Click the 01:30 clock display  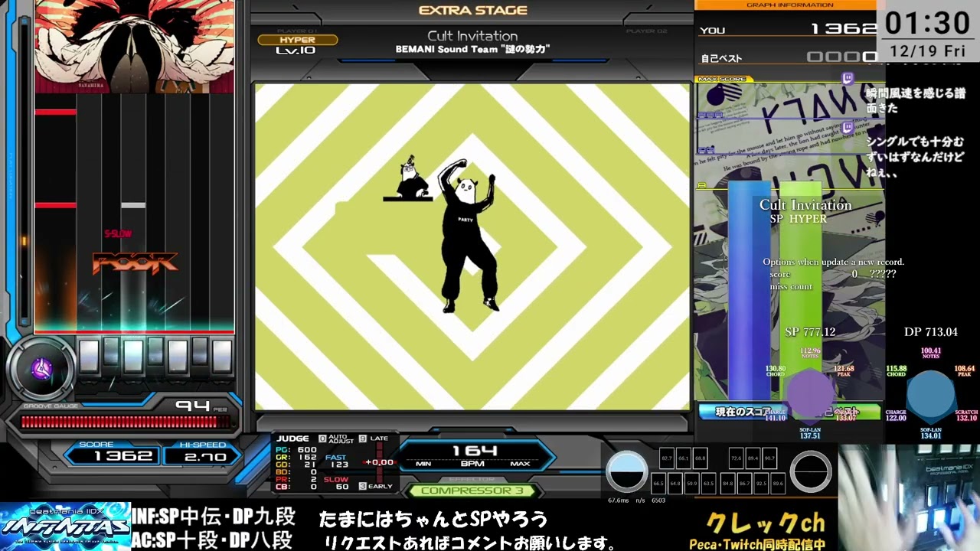tap(928, 24)
